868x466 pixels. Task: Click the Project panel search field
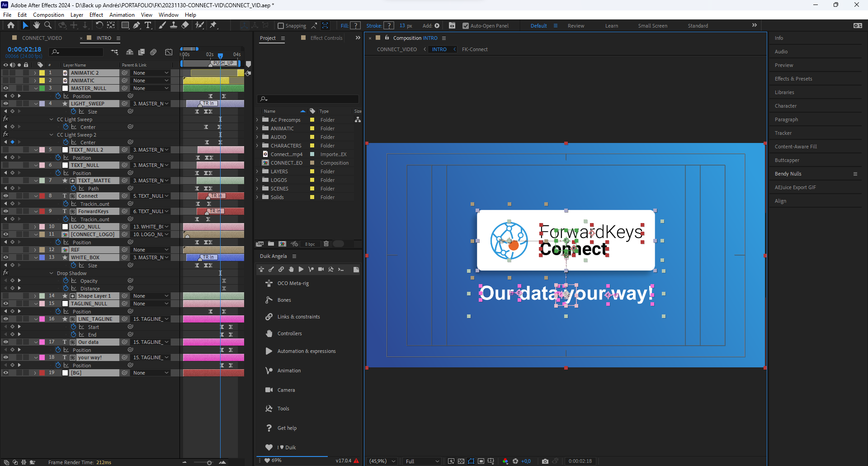pyautogui.click(x=308, y=99)
